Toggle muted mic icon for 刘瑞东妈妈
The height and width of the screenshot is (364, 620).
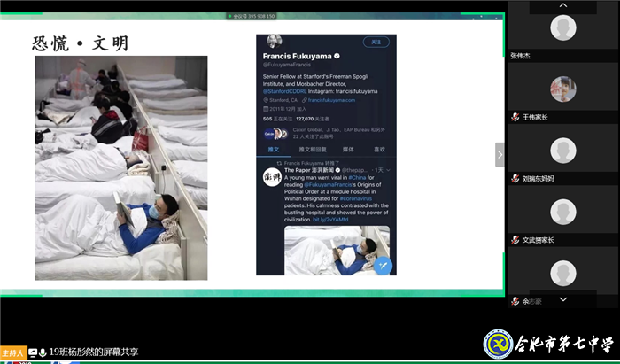(x=515, y=178)
